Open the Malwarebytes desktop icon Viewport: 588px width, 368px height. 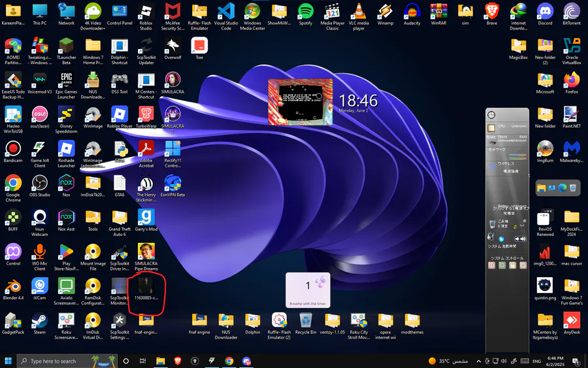point(572,152)
